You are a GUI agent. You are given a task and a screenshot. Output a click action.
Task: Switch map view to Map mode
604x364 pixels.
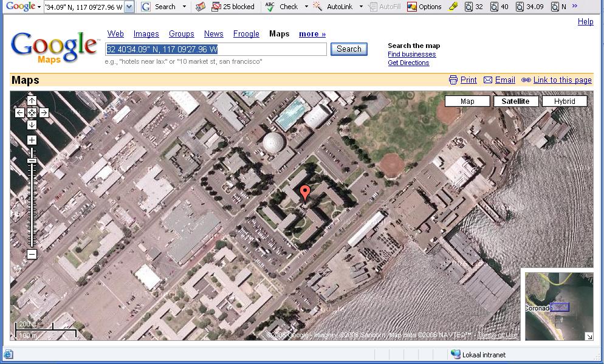tap(467, 101)
